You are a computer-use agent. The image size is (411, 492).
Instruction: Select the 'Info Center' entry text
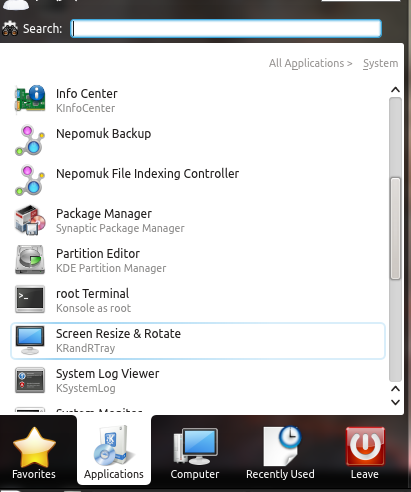click(x=87, y=94)
